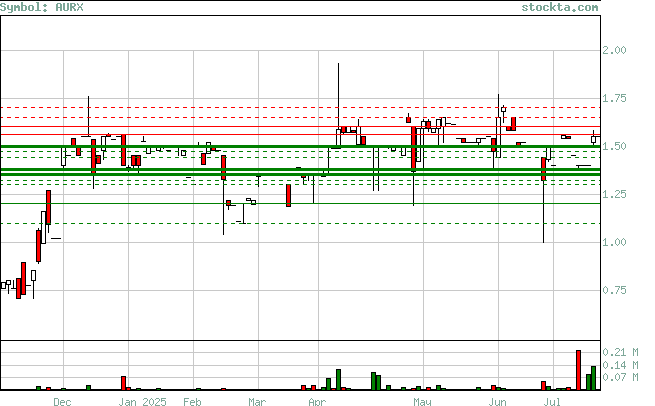
Task: Click the 0.14 M volume label
Action: point(620,365)
